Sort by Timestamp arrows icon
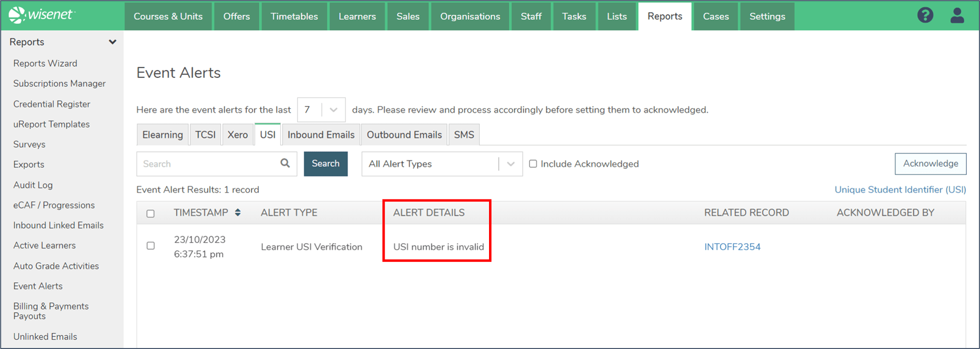Image resolution: width=980 pixels, height=349 pixels. coord(238,212)
